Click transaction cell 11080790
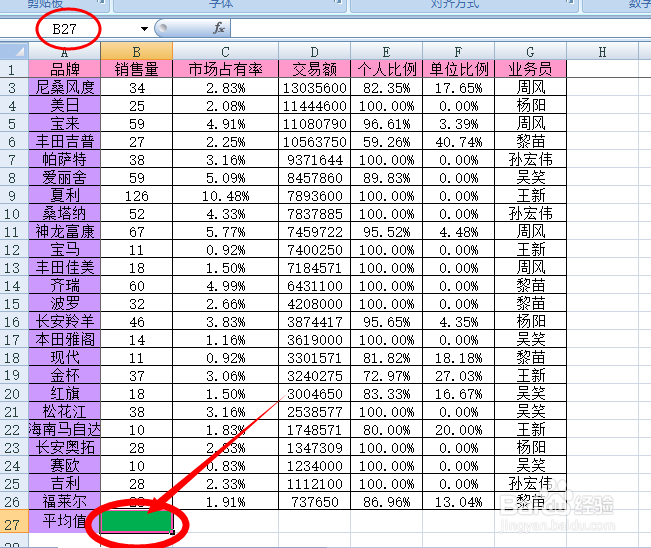Viewport: 651px width, 548px height. (314, 123)
